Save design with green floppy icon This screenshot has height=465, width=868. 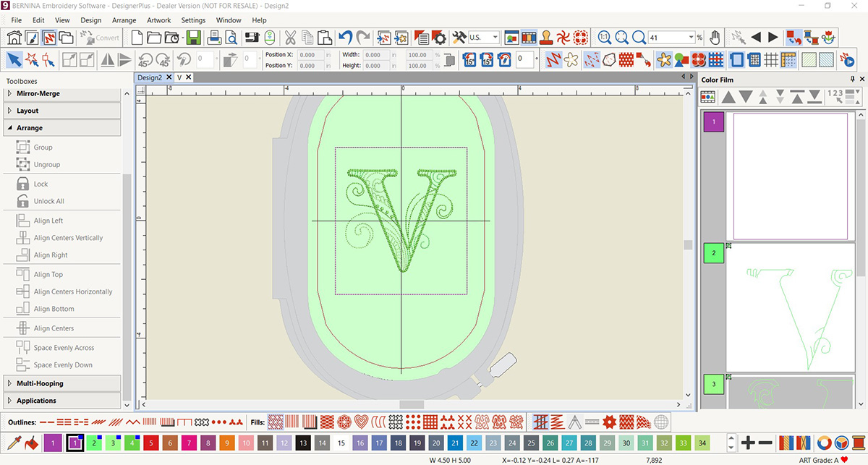click(194, 37)
